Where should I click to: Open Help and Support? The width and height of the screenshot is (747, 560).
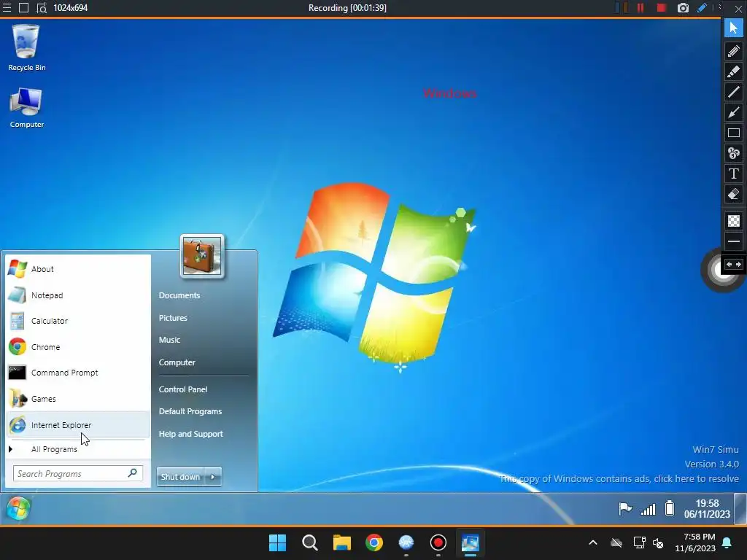point(190,434)
